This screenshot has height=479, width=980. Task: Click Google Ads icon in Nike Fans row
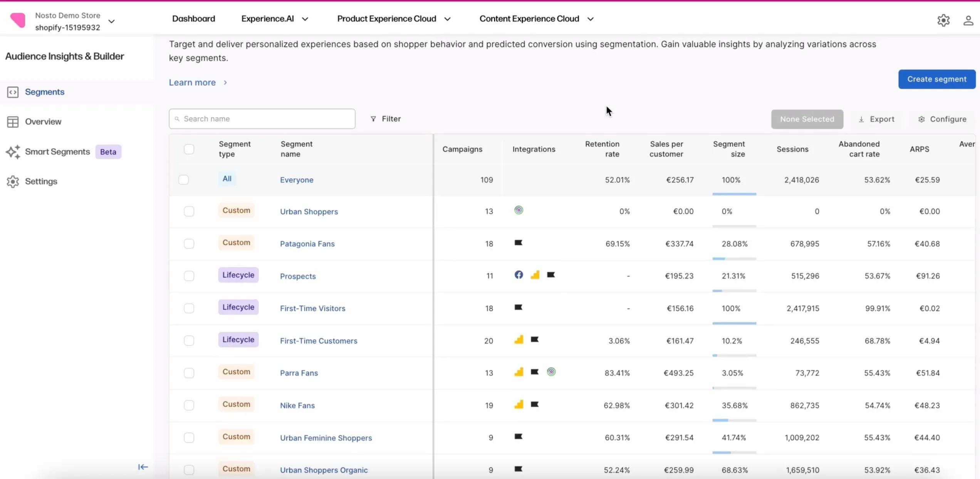point(519,405)
